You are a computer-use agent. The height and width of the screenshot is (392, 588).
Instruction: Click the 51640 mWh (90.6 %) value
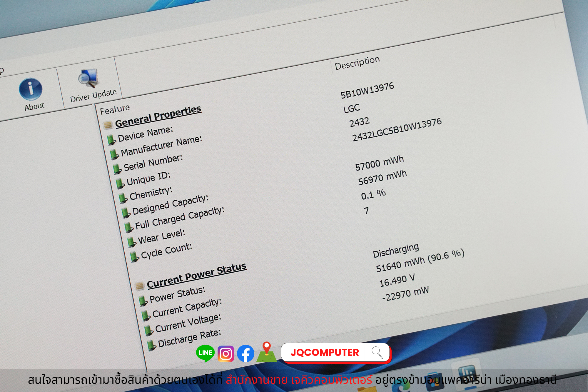pos(420,261)
